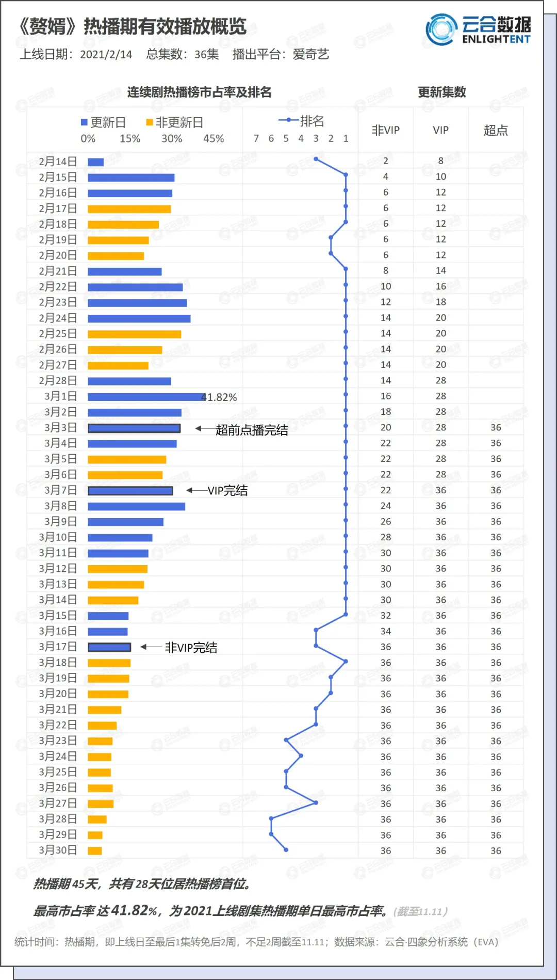Viewport: 557px width, 980px height.
Task: Click the 最高市占率达41.82% summary sentence
Action: coord(211,911)
